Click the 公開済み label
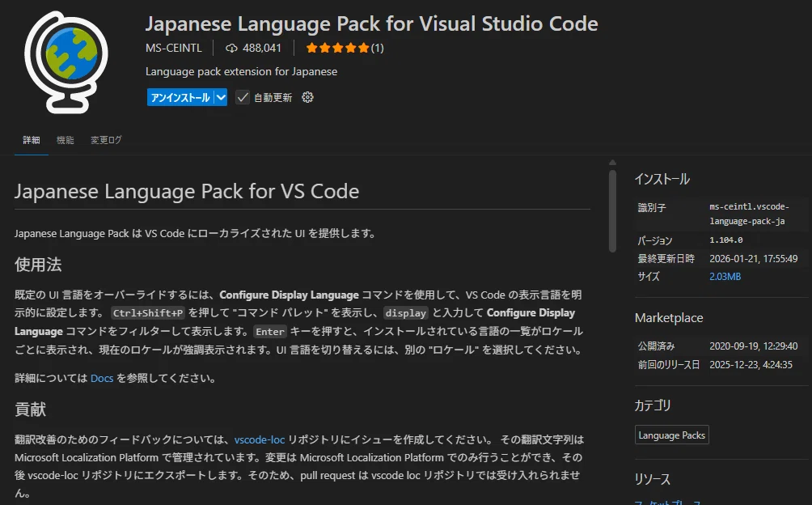Viewport: 812px width, 505px height. click(x=656, y=346)
